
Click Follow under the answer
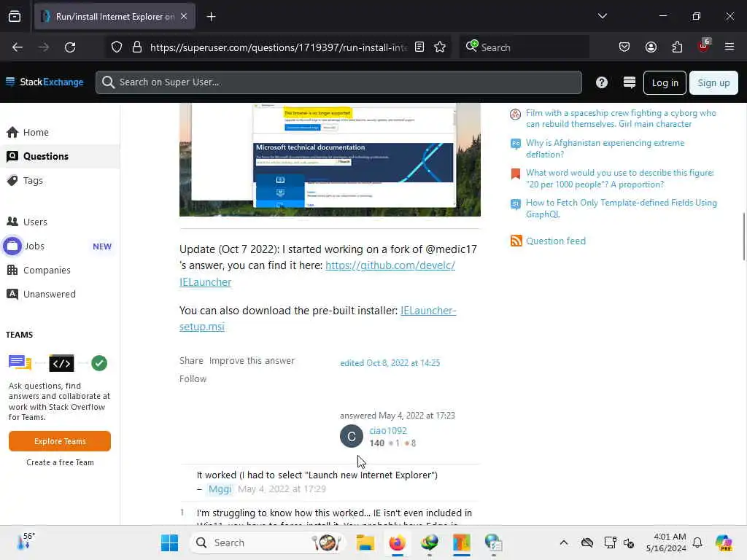click(x=193, y=378)
